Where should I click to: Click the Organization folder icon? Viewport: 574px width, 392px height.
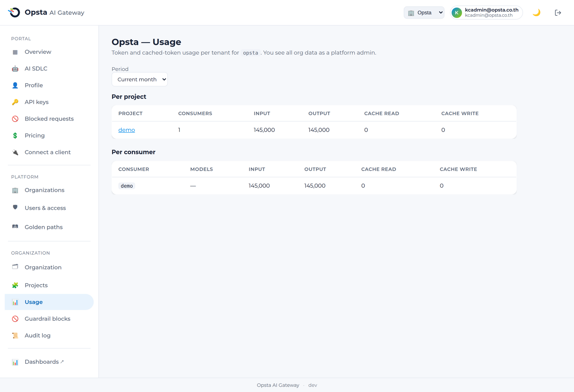point(15,267)
